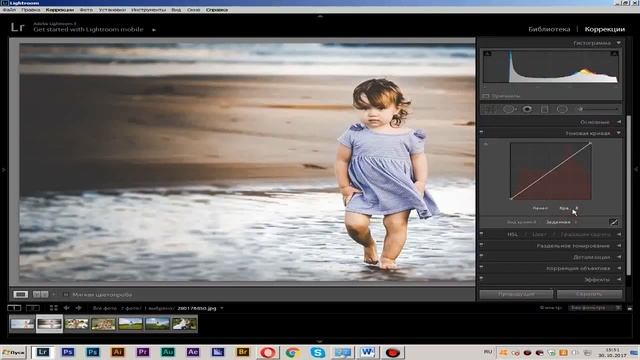Toggle the split toning panel switch
The height and width of the screenshot is (360, 640).
tap(482, 245)
